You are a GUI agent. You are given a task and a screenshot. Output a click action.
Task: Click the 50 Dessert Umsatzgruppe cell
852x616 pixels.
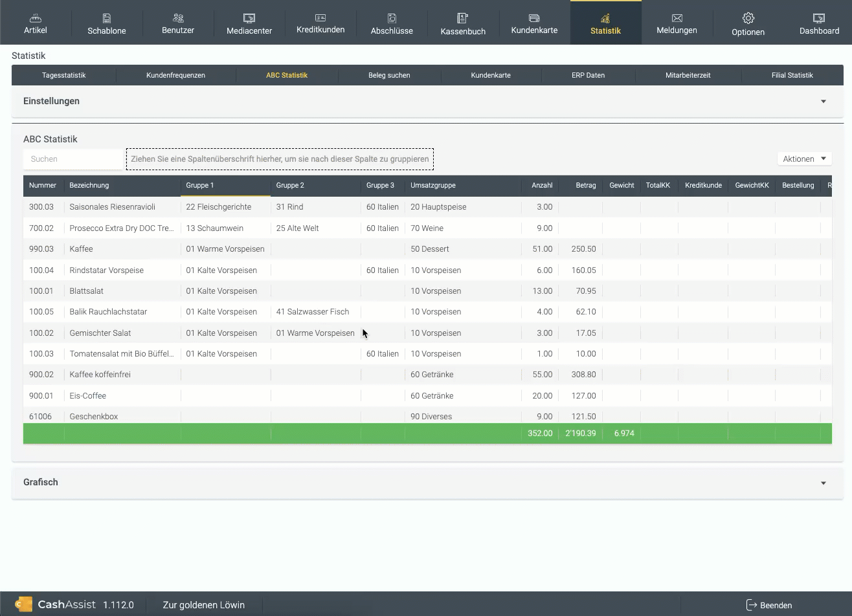tap(463, 249)
